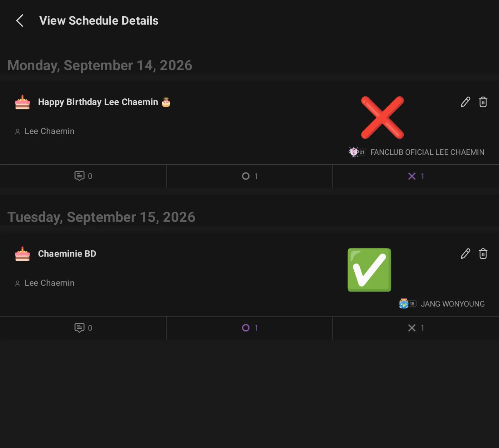Open comments on Chaeminie BD event
The height and width of the screenshot is (448, 499).
[x=83, y=328]
